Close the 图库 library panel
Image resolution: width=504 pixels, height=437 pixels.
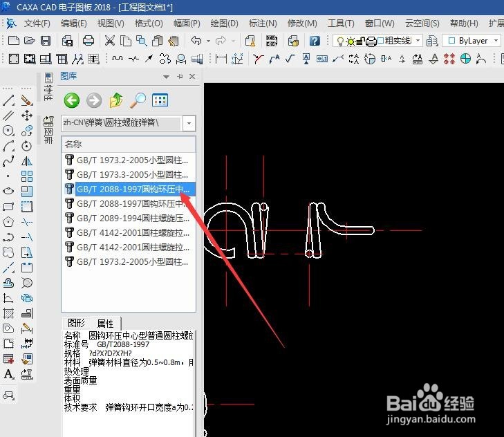tap(192, 77)
